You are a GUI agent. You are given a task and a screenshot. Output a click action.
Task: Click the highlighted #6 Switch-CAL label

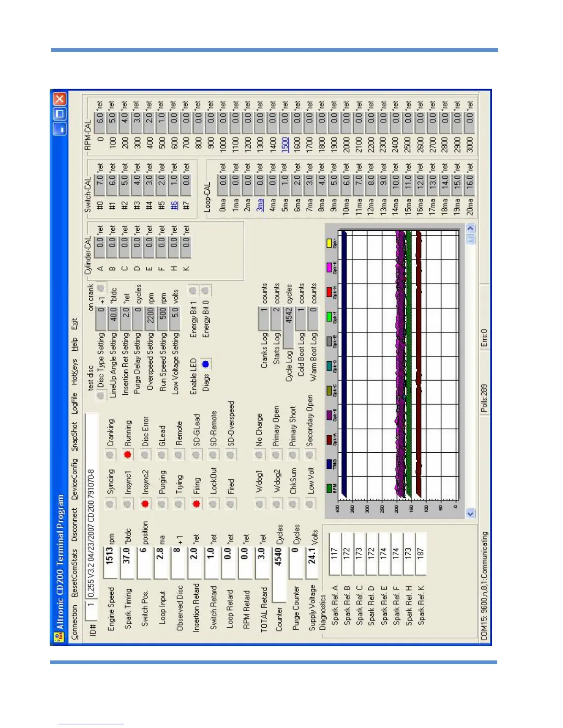click(174, 205)
